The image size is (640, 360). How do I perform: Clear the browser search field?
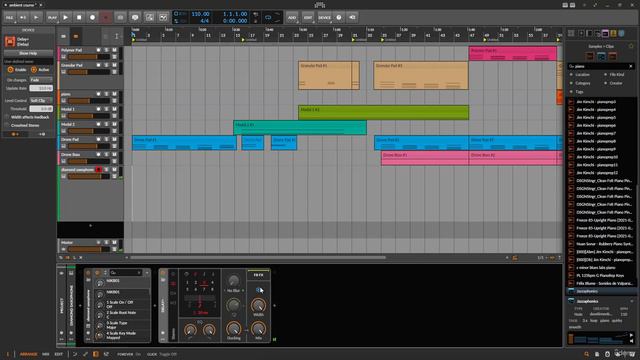[x=631, y=66]
